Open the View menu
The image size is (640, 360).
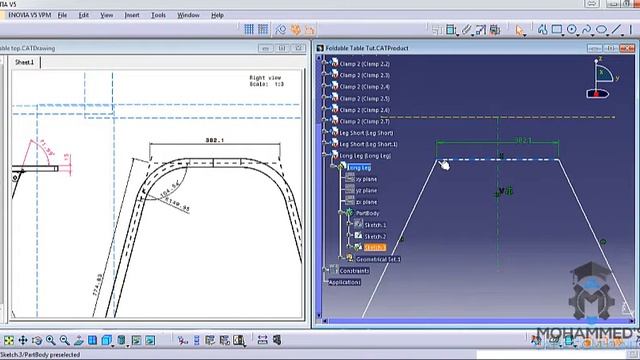107,15
